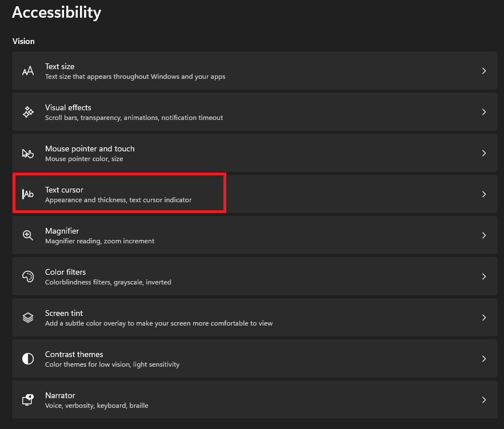The height and width of the screenshot is (429, 504).
Task: Click the Color filters palette icon
Action: coord(28,276)
